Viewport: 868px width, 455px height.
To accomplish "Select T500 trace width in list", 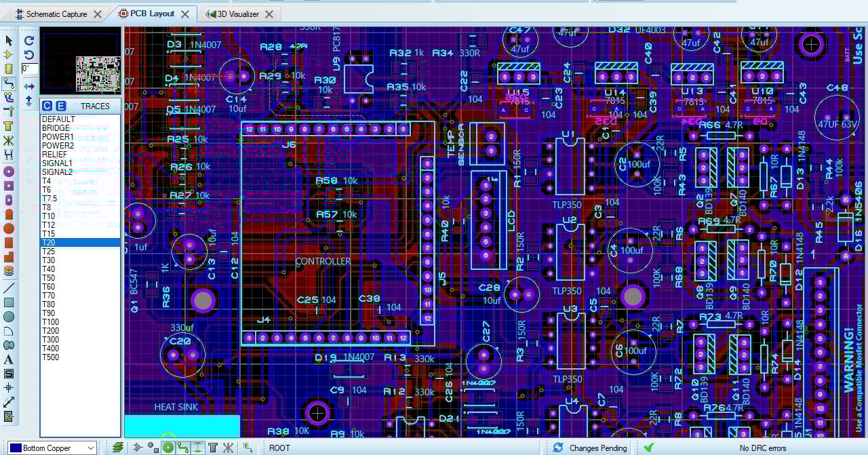I will (80, 357).
